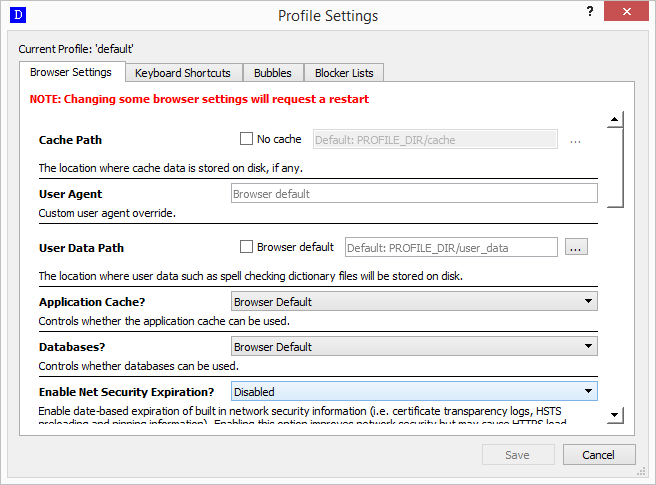Click the Current Profile: 'default' text
This screenshot has height=485, width=656.
click(x=76, y=49)
